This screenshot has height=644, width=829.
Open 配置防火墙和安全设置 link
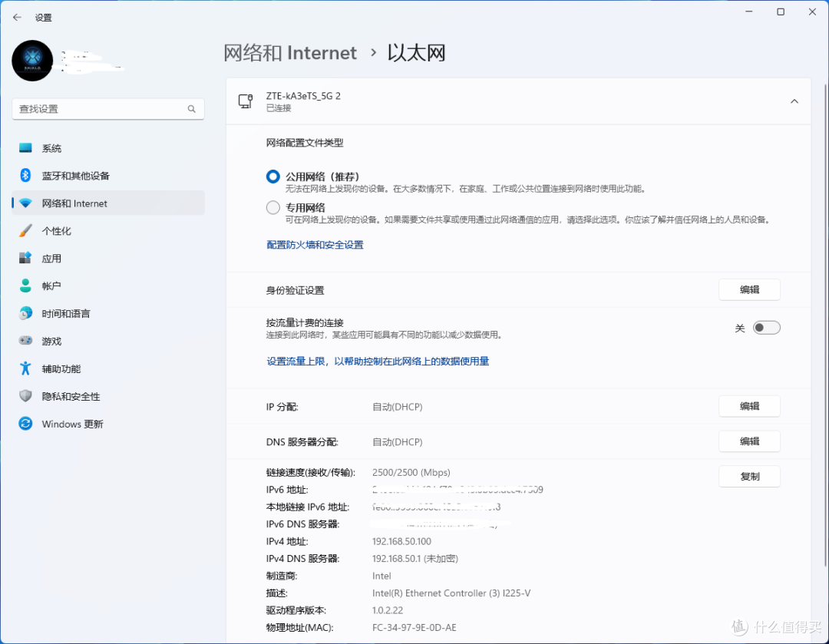315,245
